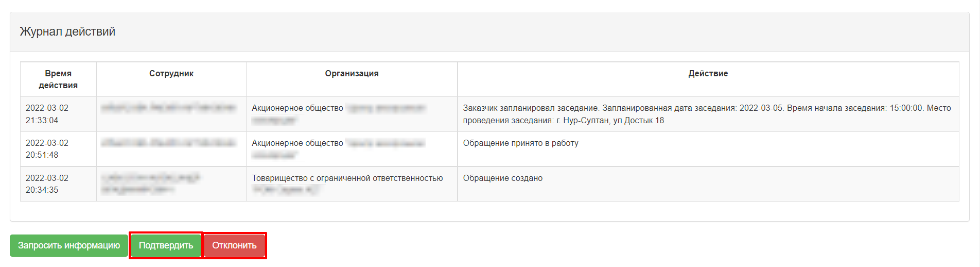Select the 2022-03-02 21:33:04 timestamp cell

pyautogui.click(x=58, y=114)
